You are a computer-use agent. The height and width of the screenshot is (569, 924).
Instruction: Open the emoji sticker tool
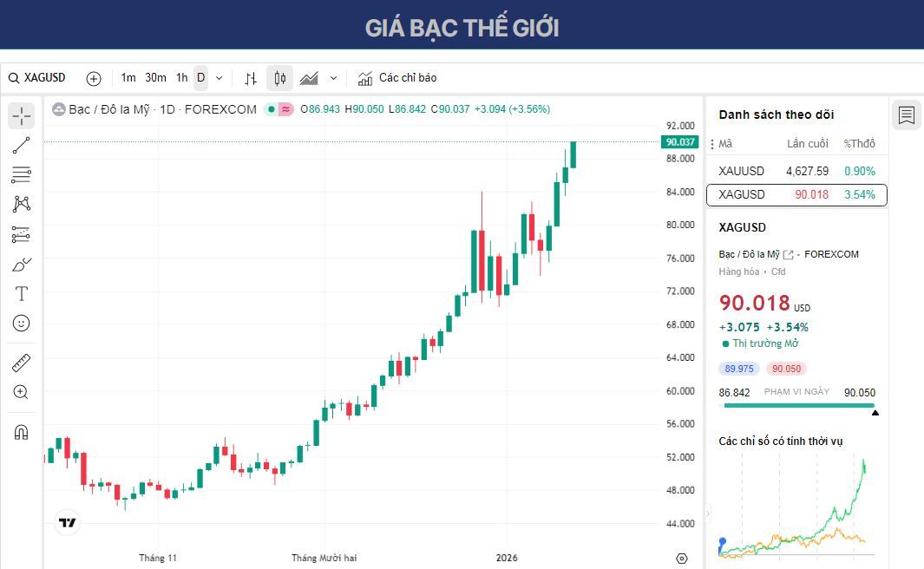[x=21, y=323]
